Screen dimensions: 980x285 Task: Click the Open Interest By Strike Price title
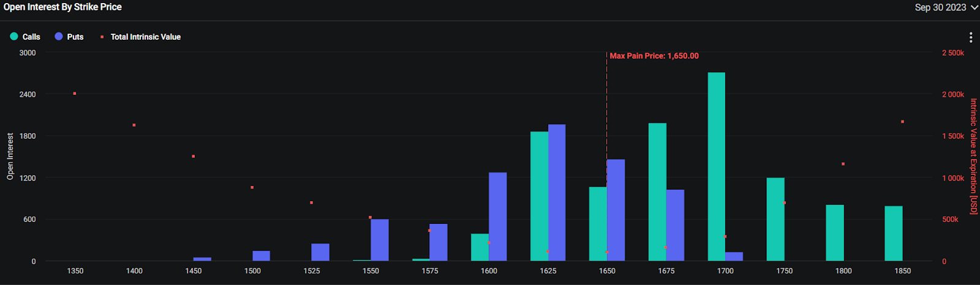pos(62,7)
